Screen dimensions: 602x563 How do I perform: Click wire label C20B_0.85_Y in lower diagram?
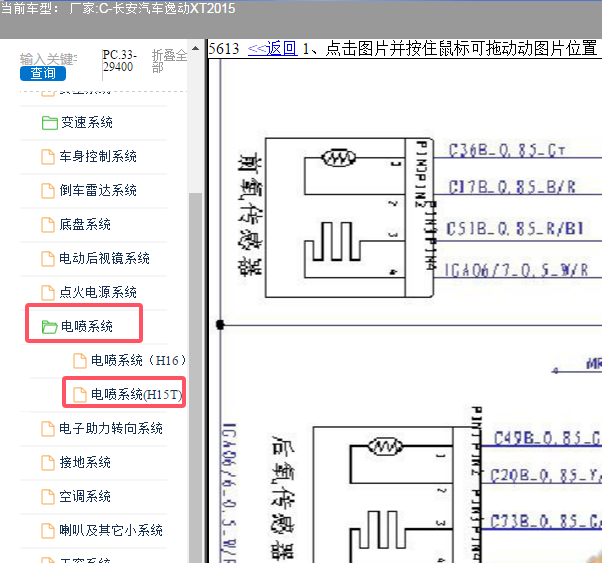(546, 476)
